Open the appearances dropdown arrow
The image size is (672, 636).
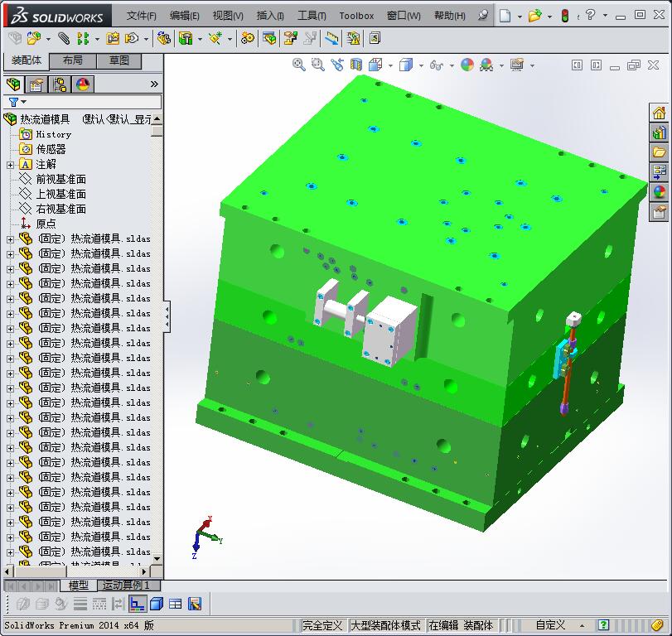click(500, 65)
